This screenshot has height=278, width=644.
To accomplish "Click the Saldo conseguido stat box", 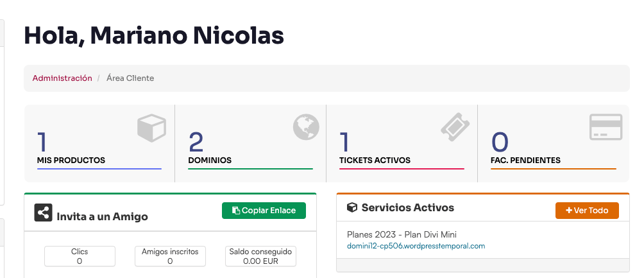I will coord(260,256).
